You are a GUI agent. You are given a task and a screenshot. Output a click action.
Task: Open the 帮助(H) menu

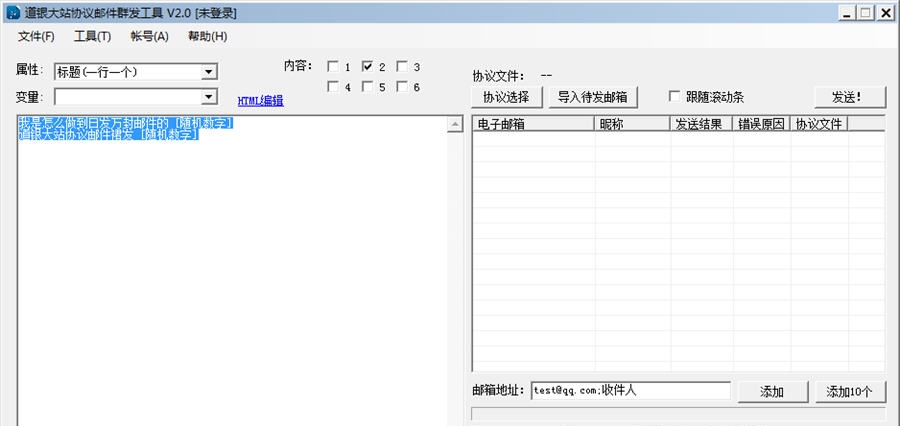click(x=207, y=37)
